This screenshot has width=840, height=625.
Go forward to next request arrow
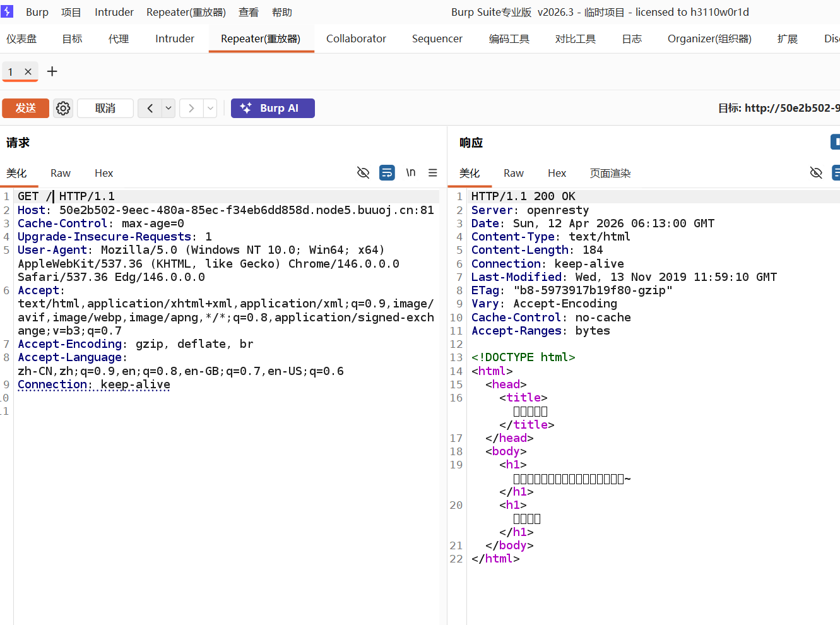click(191, 108)
